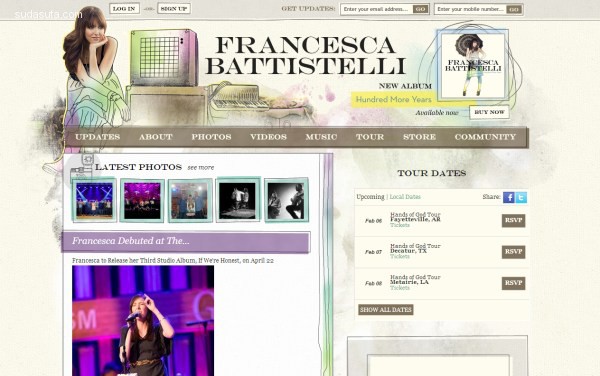The height and width of the screenshot is (376, 600).
Task: Open the singer performing post image
Action: coord(143,321)
